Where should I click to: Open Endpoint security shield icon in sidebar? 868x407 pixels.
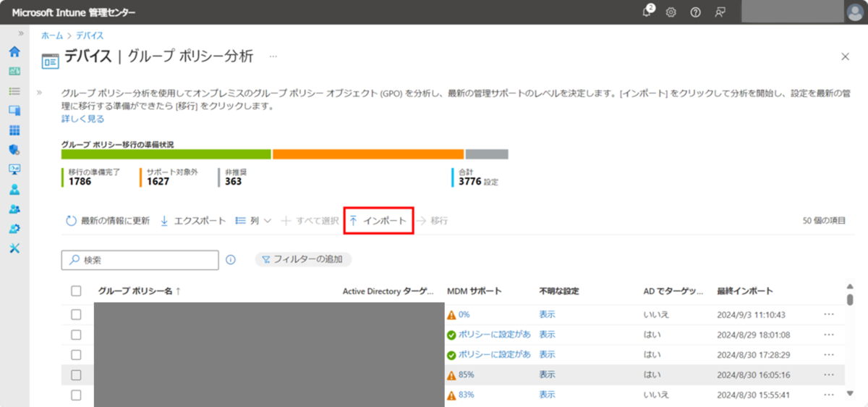(14, 150)
